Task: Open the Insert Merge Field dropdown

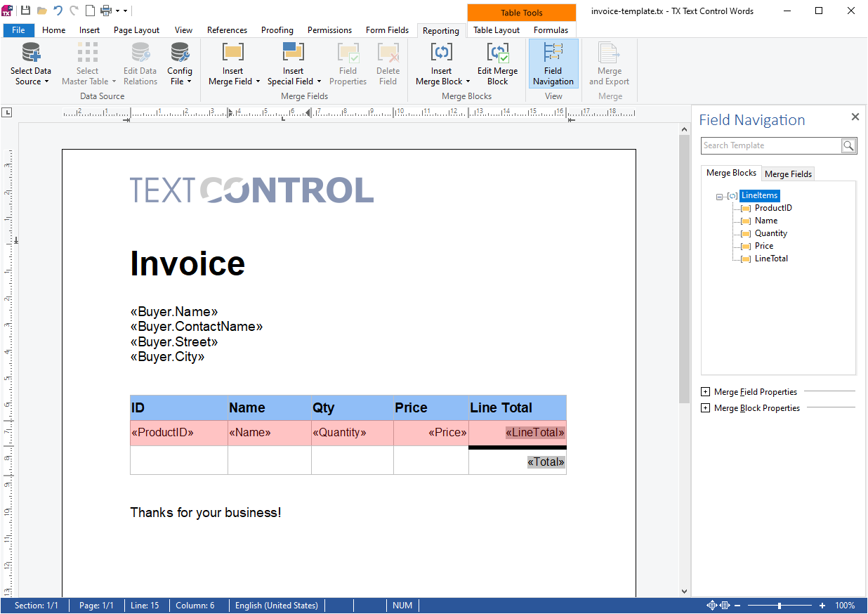Action: tap(233, 64)
